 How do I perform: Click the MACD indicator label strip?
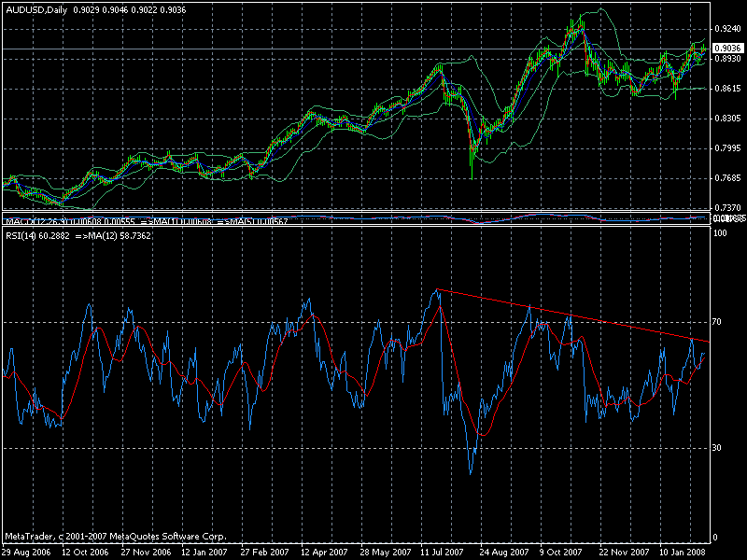tap(147, 221)
